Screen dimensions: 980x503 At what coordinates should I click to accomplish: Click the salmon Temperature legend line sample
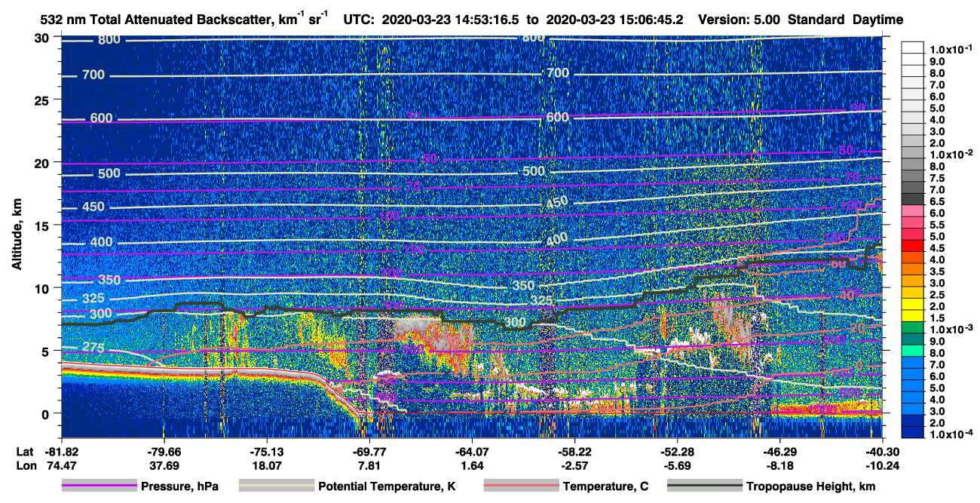tap(522, 486)
